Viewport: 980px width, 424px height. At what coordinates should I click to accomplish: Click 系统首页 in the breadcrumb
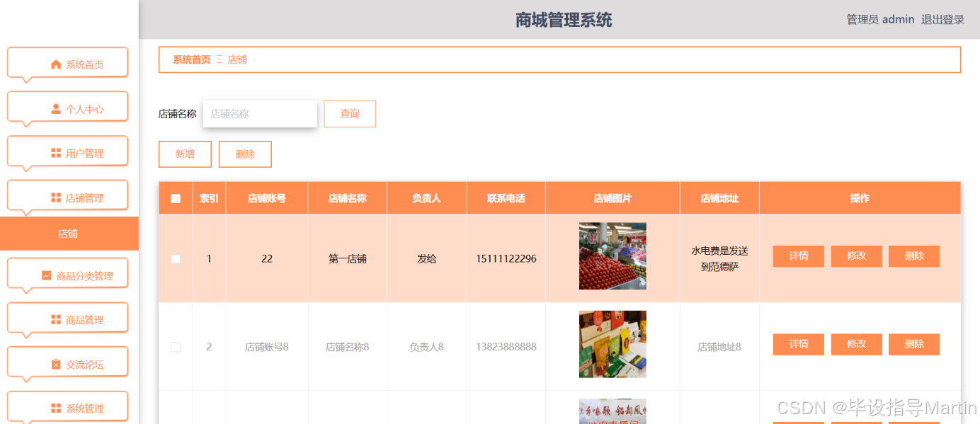tap(192, 59)
